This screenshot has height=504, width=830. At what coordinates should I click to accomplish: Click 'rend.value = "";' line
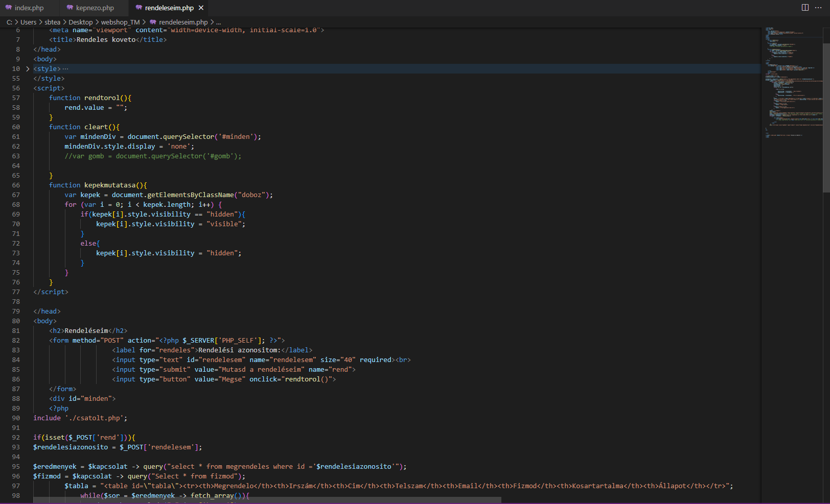coord(96,108)
